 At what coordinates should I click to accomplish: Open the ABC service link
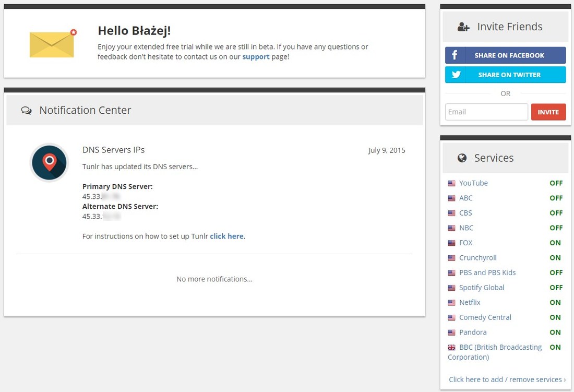pyautogui.click(x=465, y=198)
